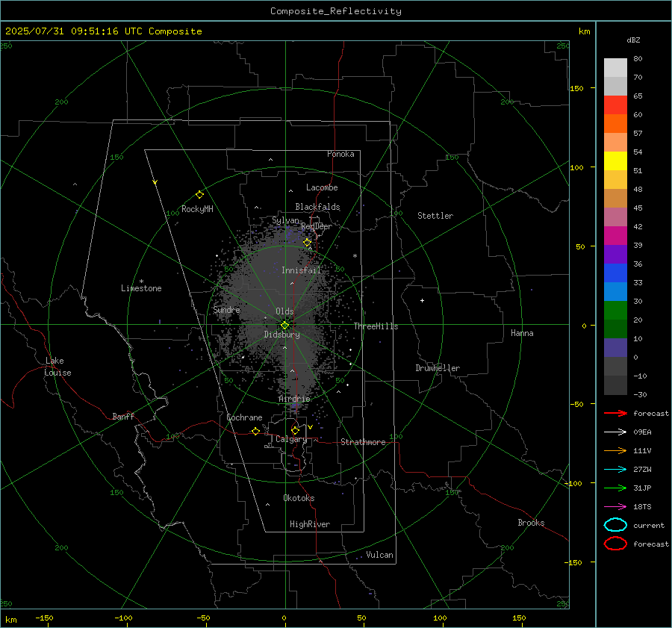Click the green 30-20 dBZ color swatch

615,310
